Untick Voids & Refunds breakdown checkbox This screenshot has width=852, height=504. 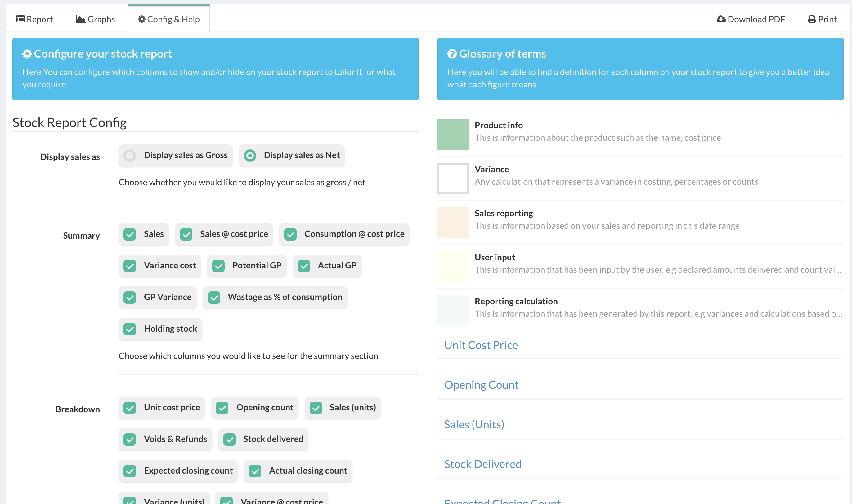pyautogui.click(x=130, y=440)
